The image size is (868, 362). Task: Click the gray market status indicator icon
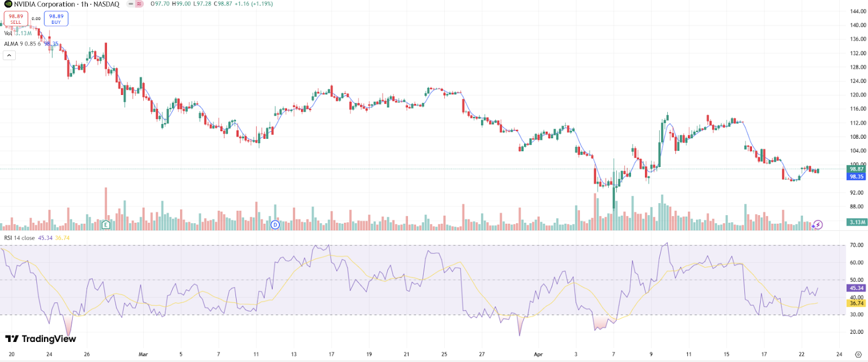[x=131, y=4]
